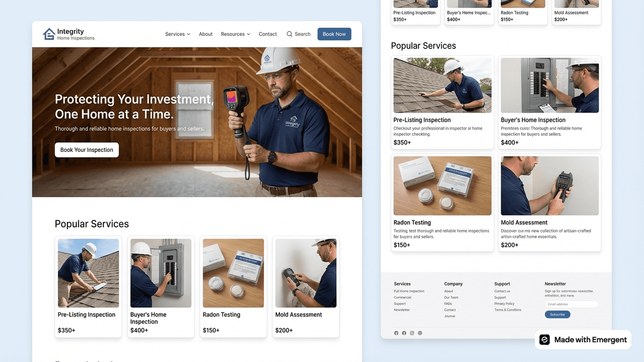Open the About menu item
This screenshot has height=362, width=644.
click(x=206, y=34)
